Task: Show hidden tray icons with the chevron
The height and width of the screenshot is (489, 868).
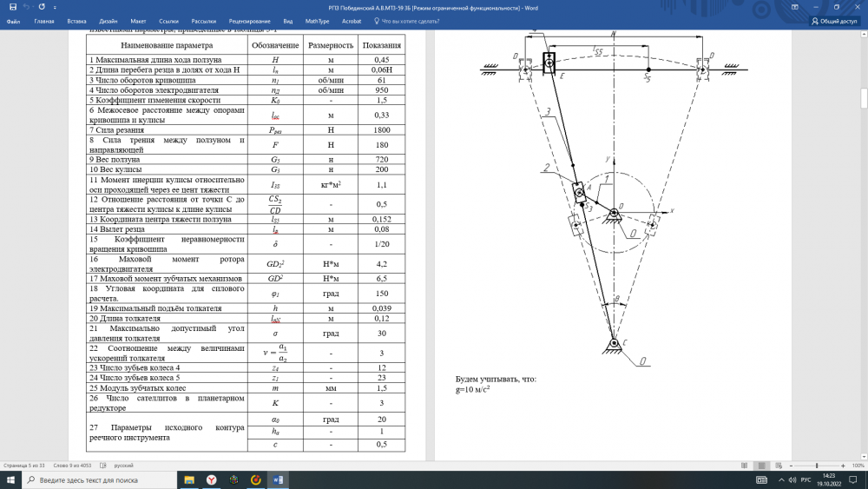Action: pyautogui.click(x=781, y=479)
